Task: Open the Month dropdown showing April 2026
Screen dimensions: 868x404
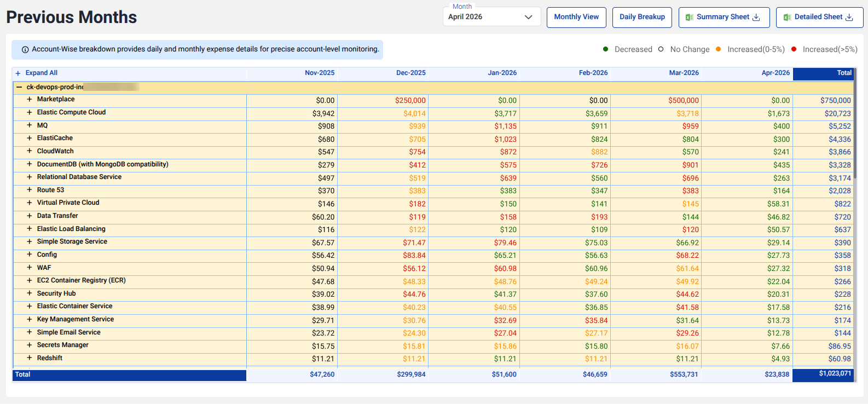Action: (491, 17)
